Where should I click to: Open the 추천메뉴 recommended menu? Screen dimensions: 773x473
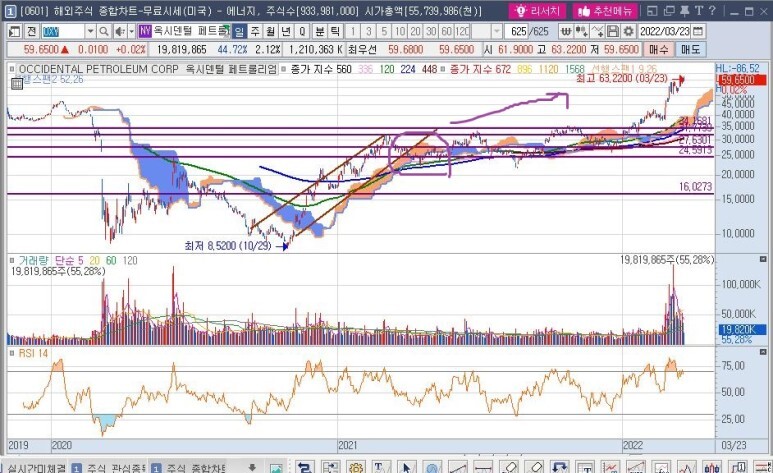click(605, 10)
